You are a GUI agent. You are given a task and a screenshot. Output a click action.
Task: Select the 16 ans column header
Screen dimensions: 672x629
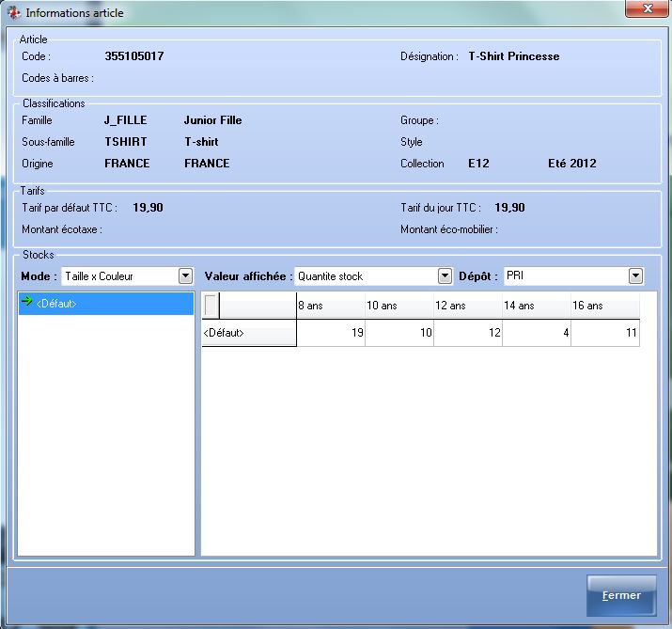tap(604, 306)
